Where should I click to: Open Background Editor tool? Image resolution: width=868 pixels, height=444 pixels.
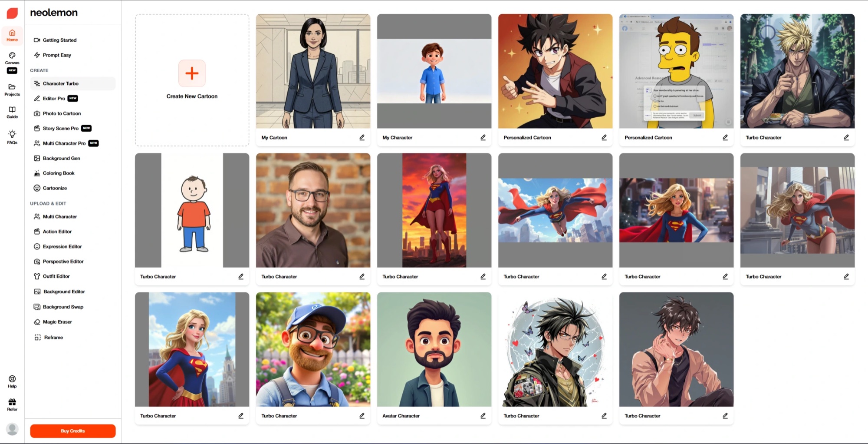72,292
